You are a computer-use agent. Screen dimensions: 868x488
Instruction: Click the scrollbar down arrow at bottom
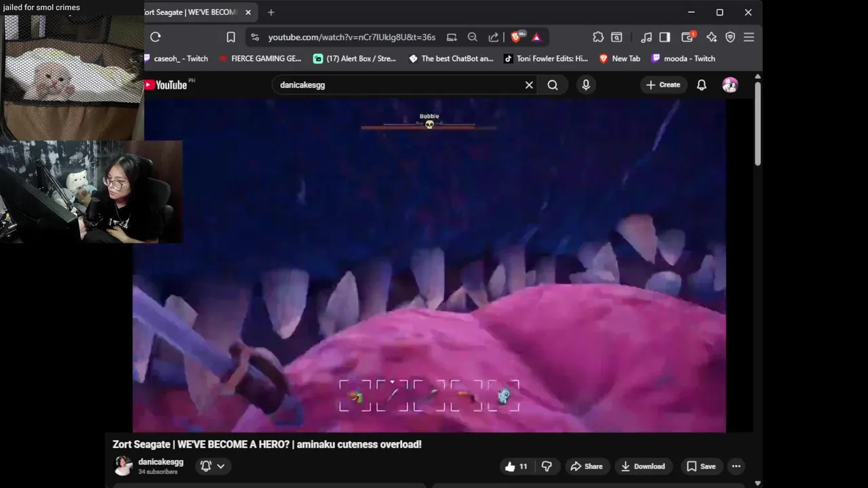tap(757, 483)
